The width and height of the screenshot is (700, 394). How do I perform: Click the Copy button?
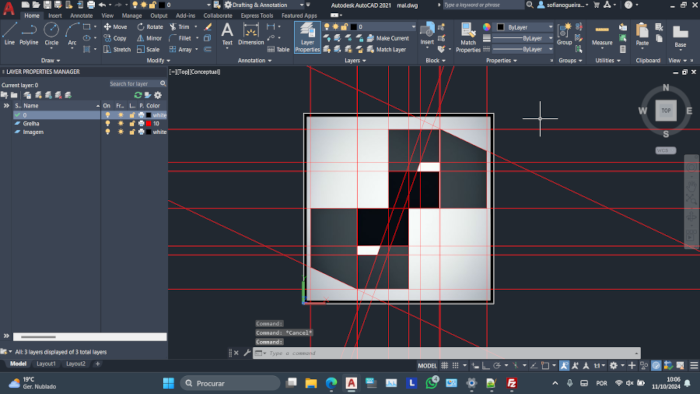116,38
